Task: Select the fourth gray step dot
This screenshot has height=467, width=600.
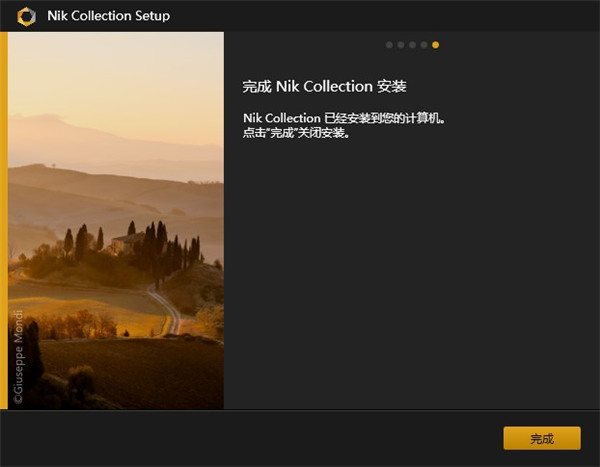Action: [x=424, y=45]
